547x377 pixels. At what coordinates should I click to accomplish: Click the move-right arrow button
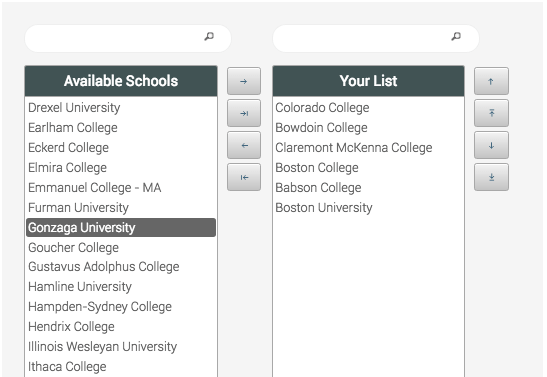[244, 81]
